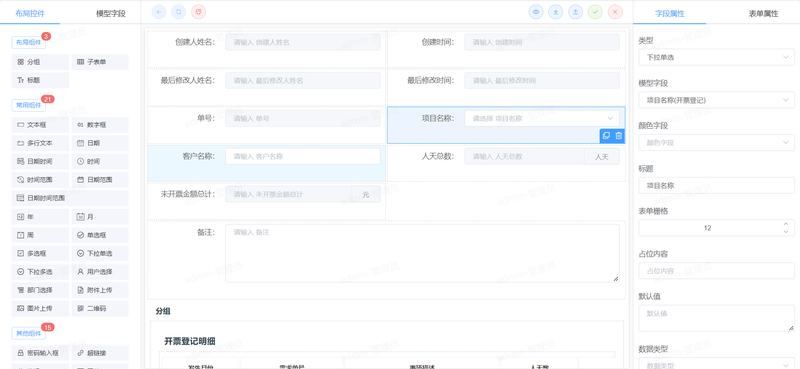The height and width of the screenshot is (369, 800).
Task: Click the red clear toolbar button
Action: (x=198, y=12)
